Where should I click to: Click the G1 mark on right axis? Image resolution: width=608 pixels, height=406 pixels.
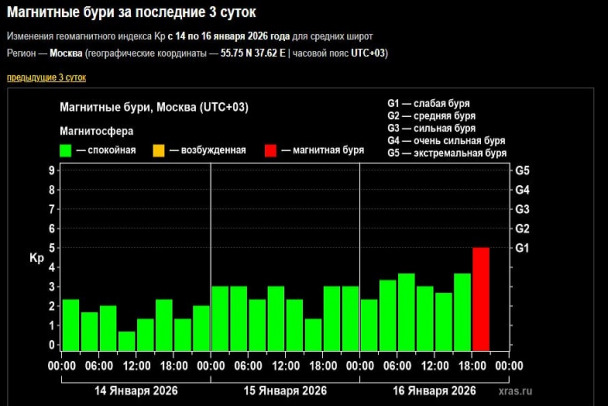coord(521,248)
